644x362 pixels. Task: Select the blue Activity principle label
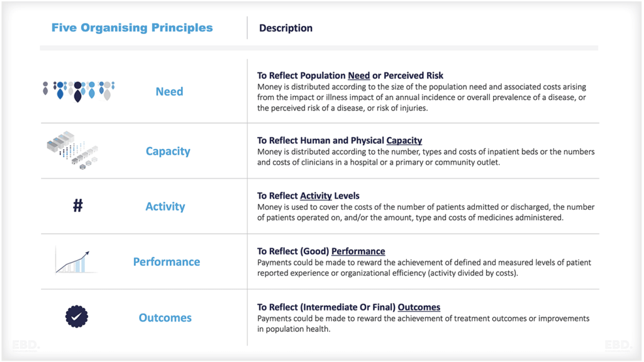[165, 206]
